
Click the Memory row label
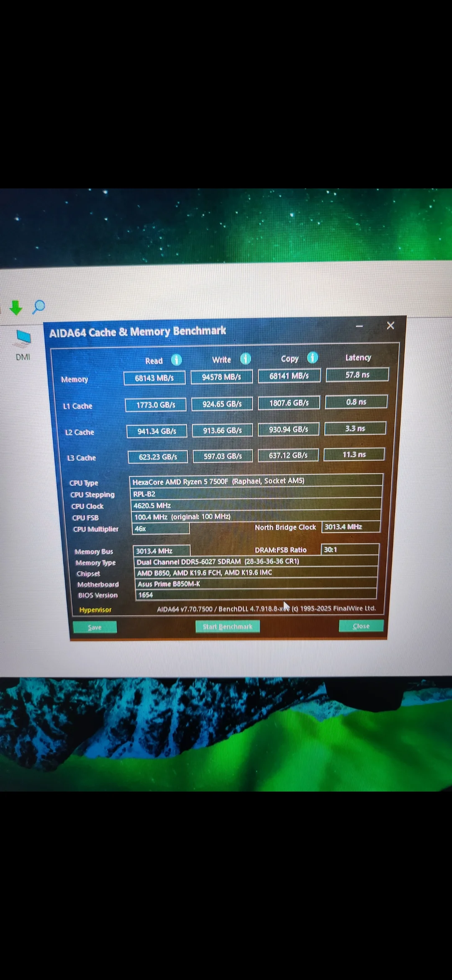click(74, 379)
